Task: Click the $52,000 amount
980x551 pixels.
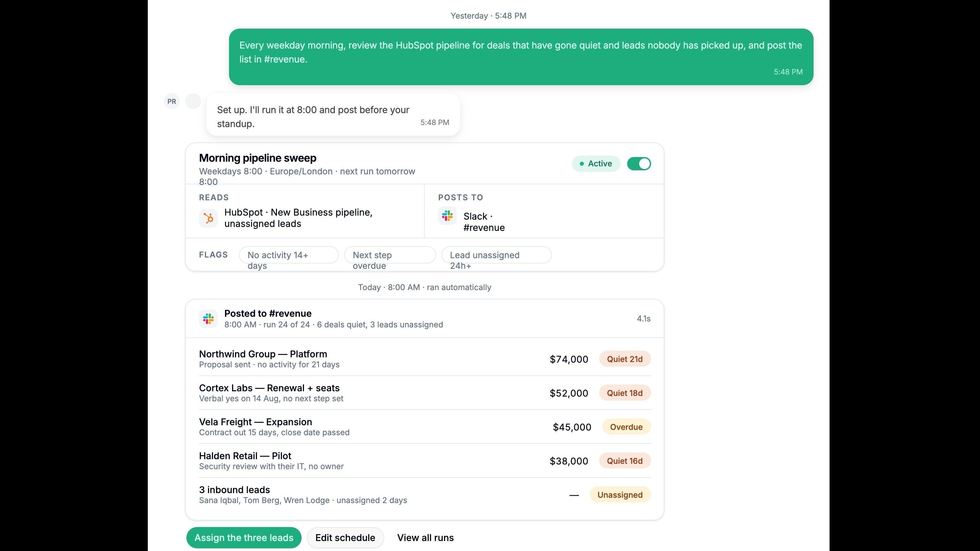Action: pyautogui.click(x=569, y=393)
